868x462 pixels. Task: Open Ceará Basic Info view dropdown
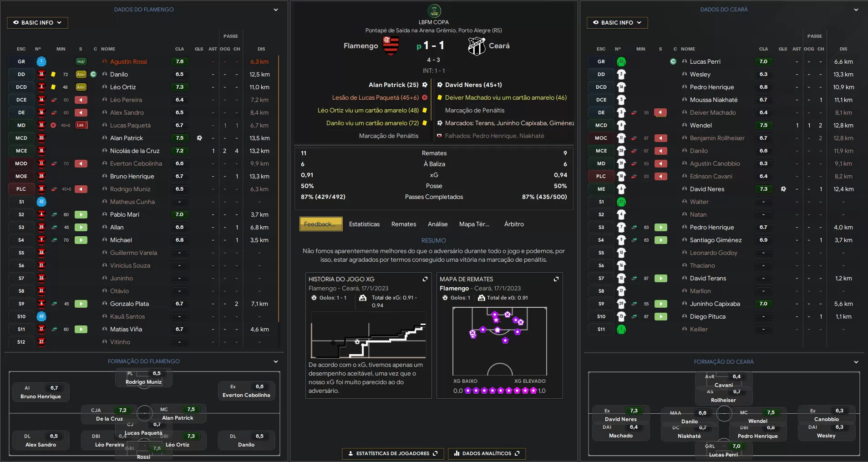click(617, 22)
